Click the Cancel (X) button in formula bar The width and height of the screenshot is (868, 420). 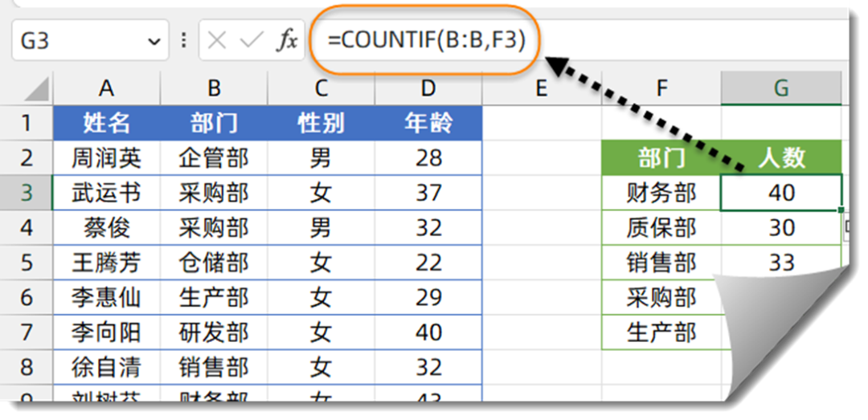[217, 40]
